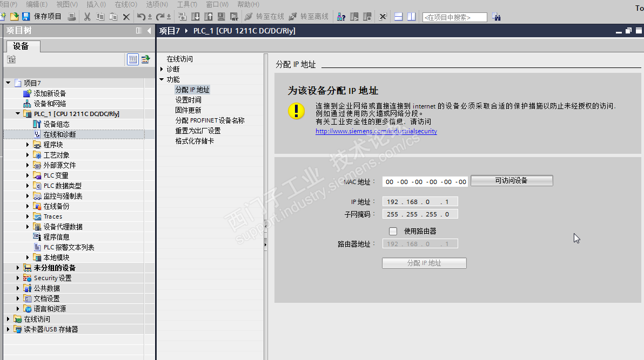Click the start simulation icon

222,17
